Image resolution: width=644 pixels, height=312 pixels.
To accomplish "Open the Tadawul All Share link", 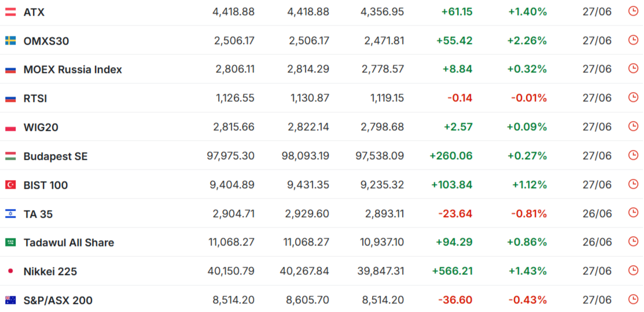I will [x=69, y=243].
